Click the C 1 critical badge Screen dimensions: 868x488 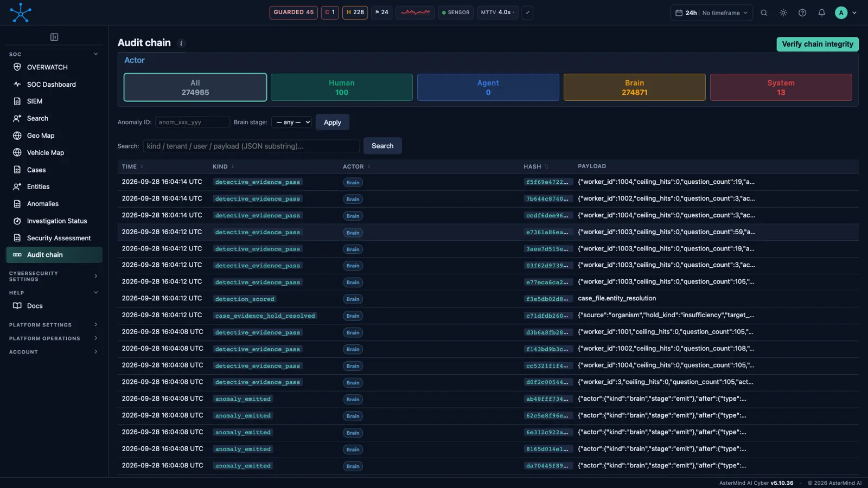330,12
